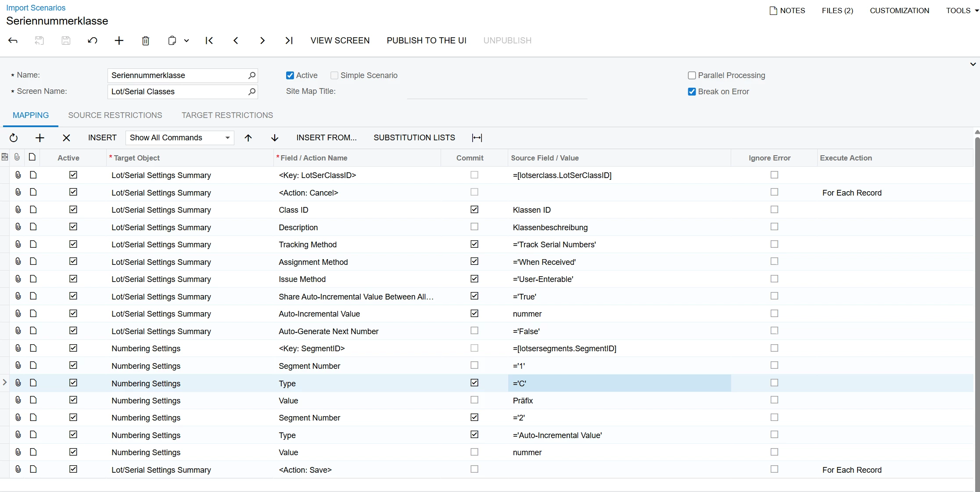Click the Screen Name input field

coord(178,92)
